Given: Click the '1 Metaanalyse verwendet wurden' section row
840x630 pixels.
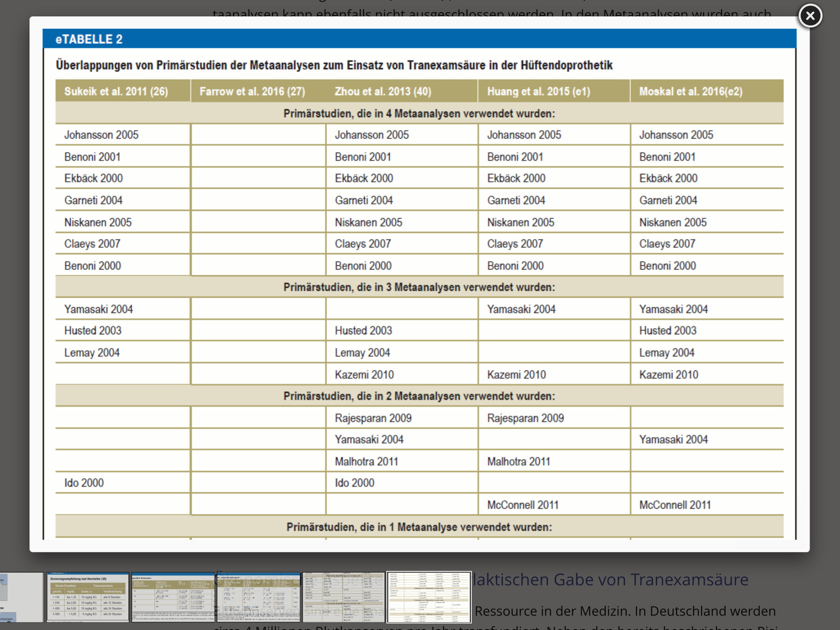Looking at the screenshot, I should coord(419,527).
